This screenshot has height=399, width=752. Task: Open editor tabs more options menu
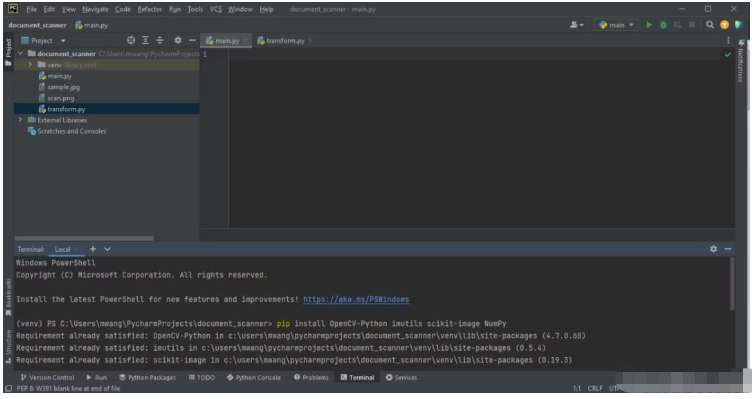tap(728, 40)
